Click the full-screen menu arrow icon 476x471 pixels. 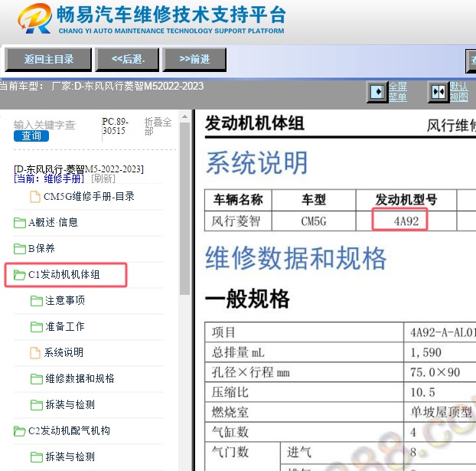(377, 91)
